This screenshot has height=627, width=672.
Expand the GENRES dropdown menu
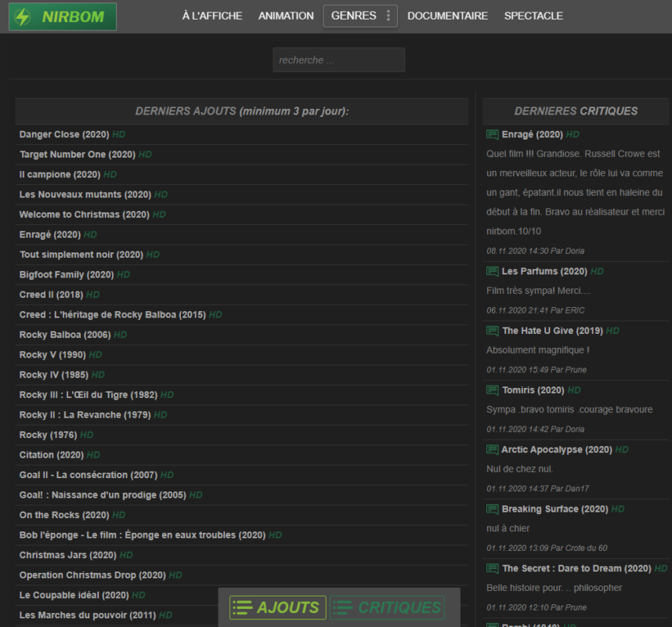tap(360, 16)
